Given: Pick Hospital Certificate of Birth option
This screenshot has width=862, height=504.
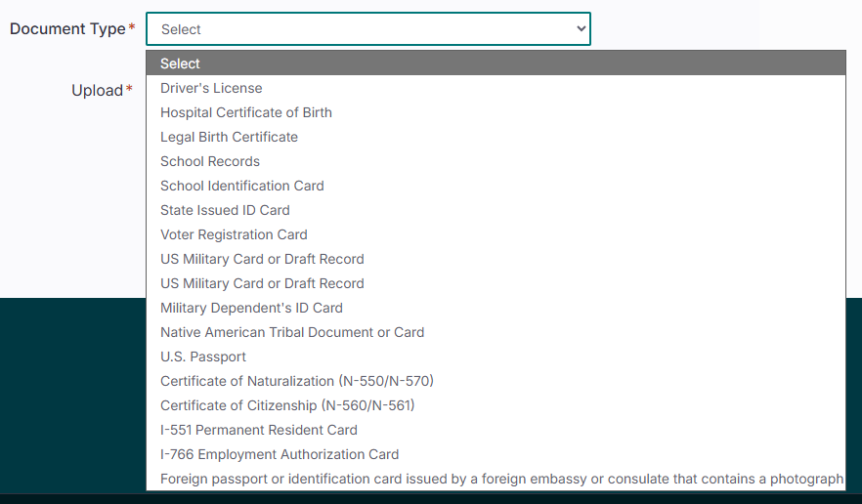Looking at the screenshot, I should (495, 112).
